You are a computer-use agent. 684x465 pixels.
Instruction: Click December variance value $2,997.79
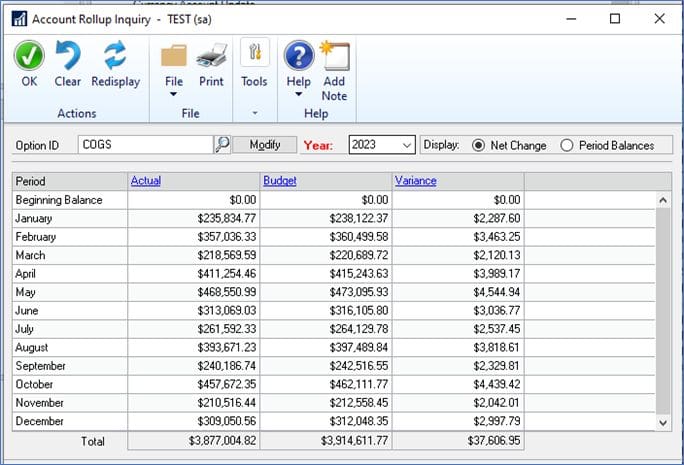(x=497, y=421)
